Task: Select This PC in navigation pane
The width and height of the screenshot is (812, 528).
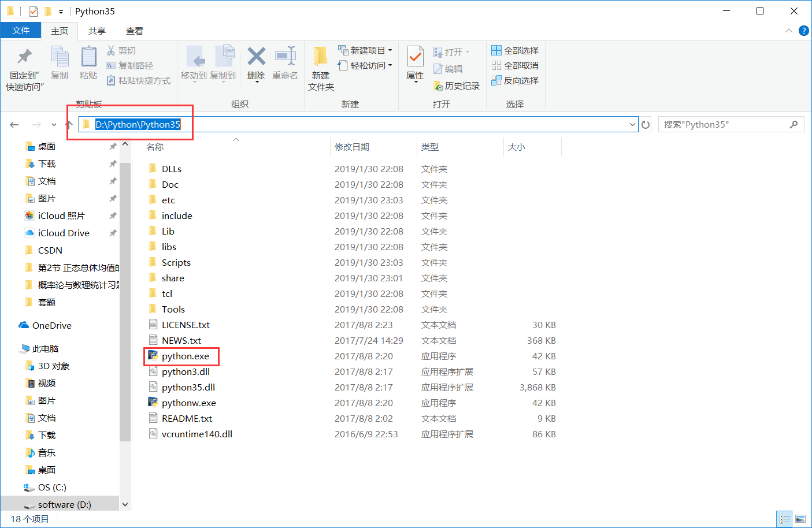Action: [45, 348]
